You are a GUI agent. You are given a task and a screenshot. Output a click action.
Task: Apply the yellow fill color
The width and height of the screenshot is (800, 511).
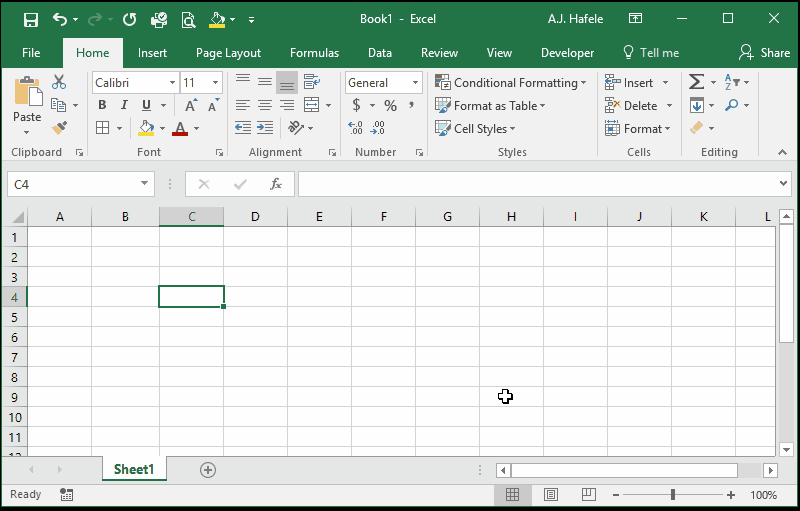[146, 127]
